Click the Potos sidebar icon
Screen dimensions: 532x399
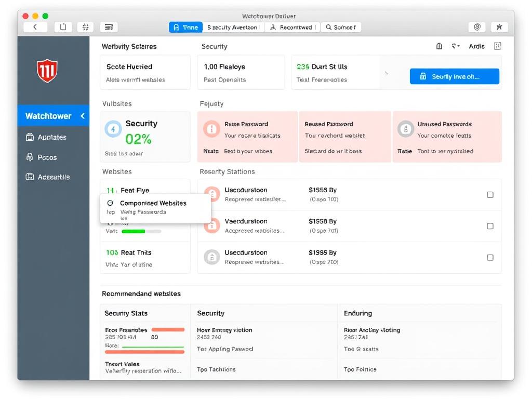30,157
